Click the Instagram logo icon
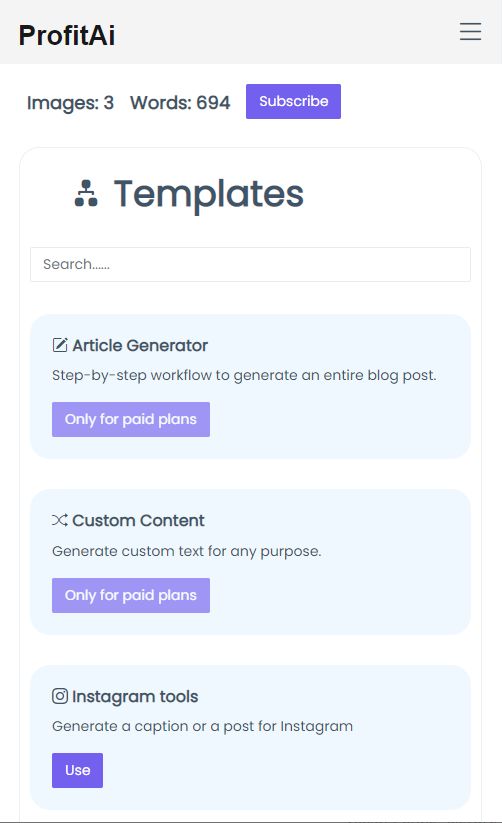502x823 pixels. tap(60, 696)
